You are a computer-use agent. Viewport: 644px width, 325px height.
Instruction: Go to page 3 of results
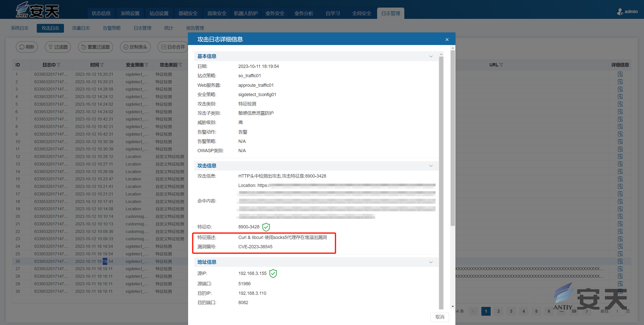pos(511,311)
